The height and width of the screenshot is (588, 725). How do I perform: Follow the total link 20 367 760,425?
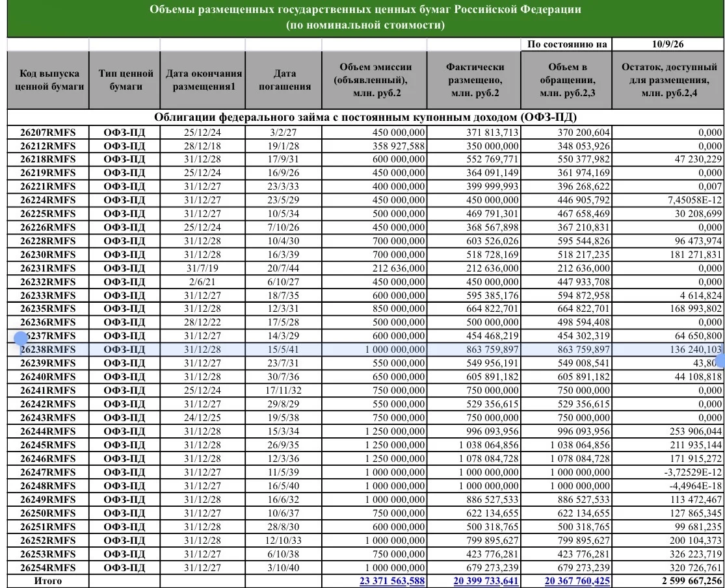tap(577, 581)
